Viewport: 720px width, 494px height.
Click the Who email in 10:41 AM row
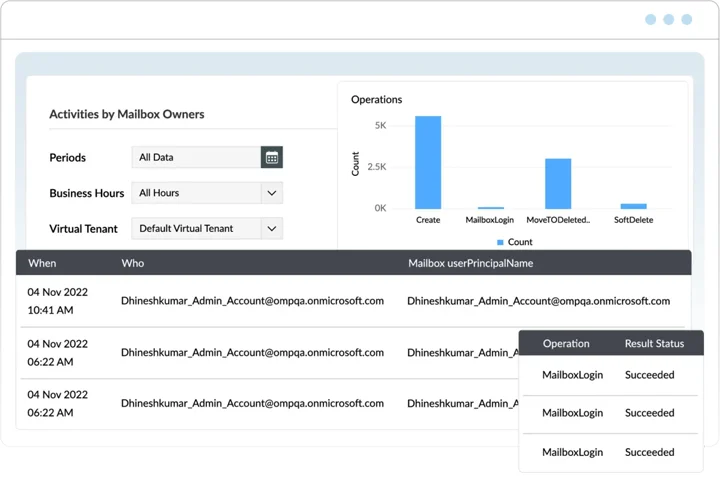(252, 301)
